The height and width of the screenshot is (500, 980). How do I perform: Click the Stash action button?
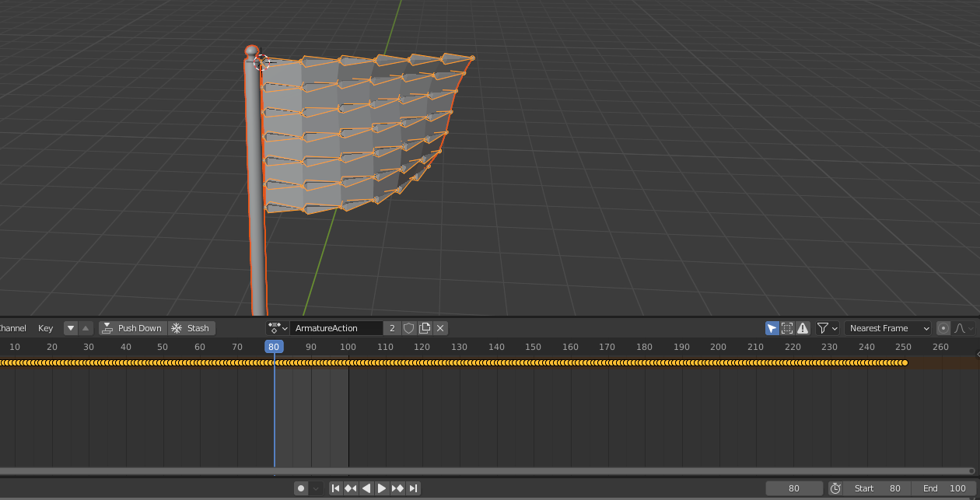point(191,328)
